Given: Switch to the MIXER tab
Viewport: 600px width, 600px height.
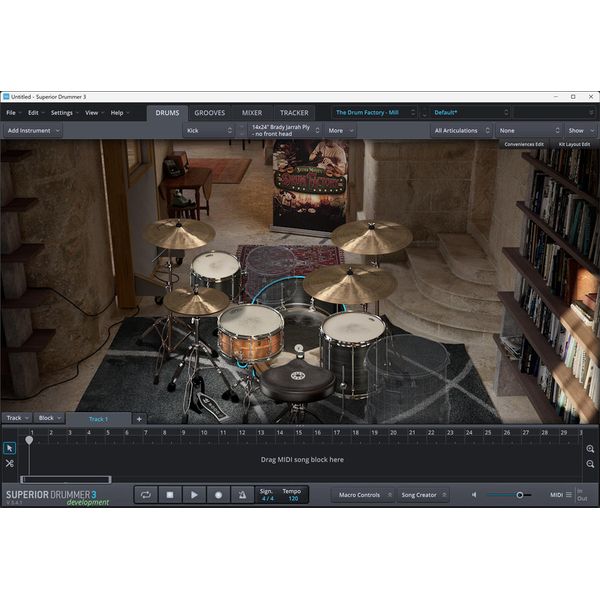Looking at the screenshot, I should pyautogui.click(x=252, y=113).
